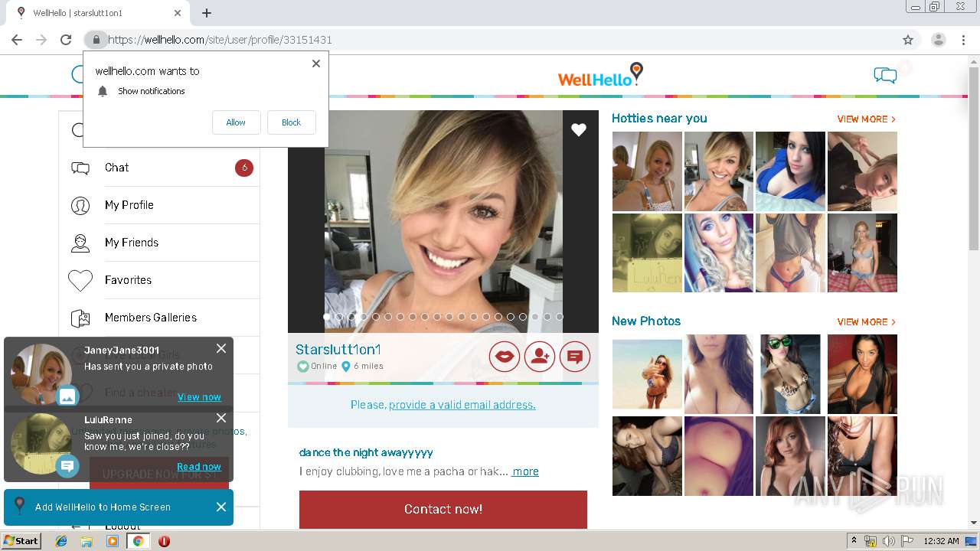The image size is (980, 551).
Task: Close the notification permission popup
Action: point(316,64)
